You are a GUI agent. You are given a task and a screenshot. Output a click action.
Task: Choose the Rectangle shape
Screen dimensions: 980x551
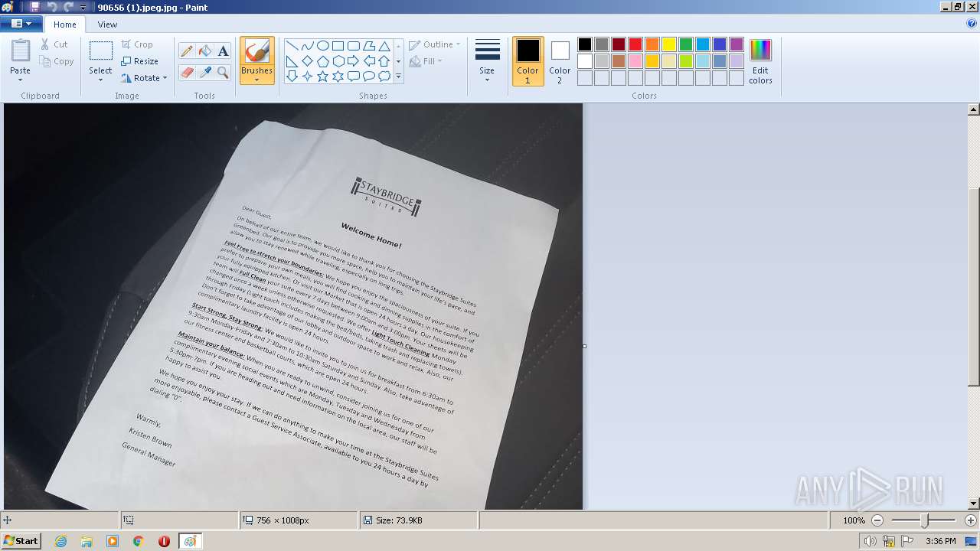[338, 46]
